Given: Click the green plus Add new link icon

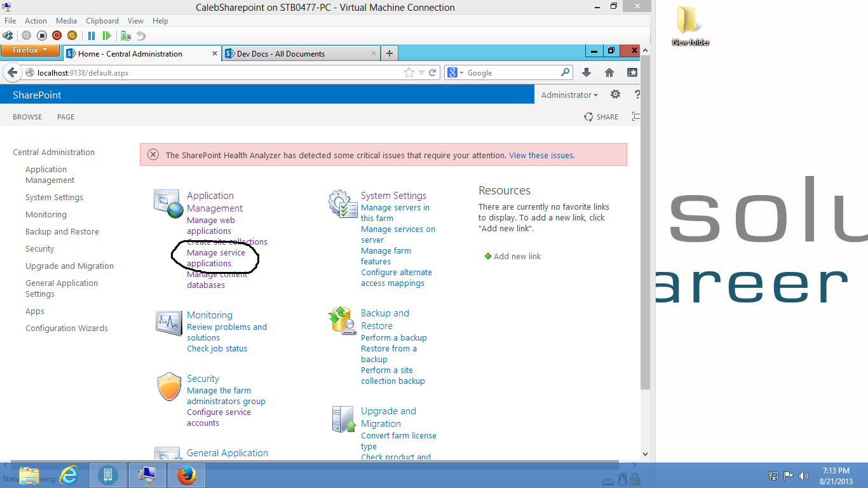Looking at the screenshot, I should (488, 257).
